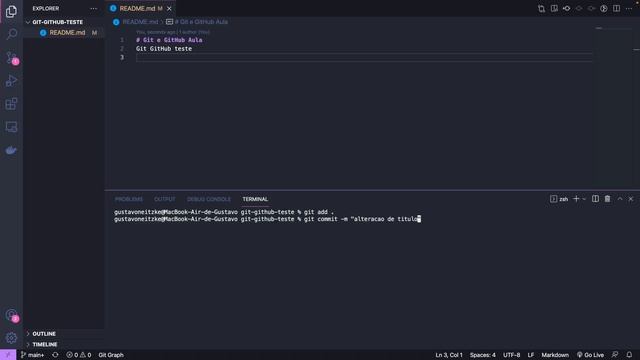Click the compare changes icon in the editor toolbar

tap(542, 9)
